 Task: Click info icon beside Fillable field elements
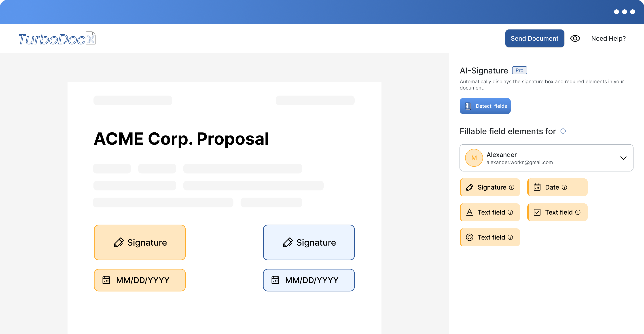coord(563,131)
